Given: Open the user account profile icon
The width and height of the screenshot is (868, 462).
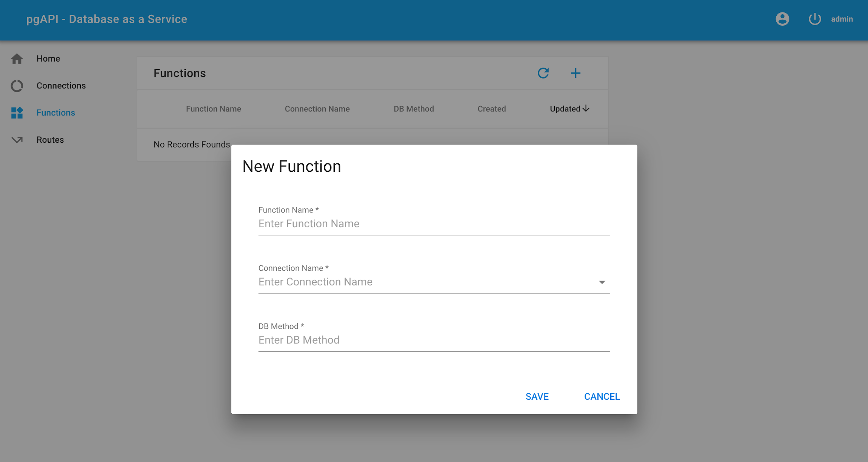Looking at the screenshot, I should tap(782, 19).
